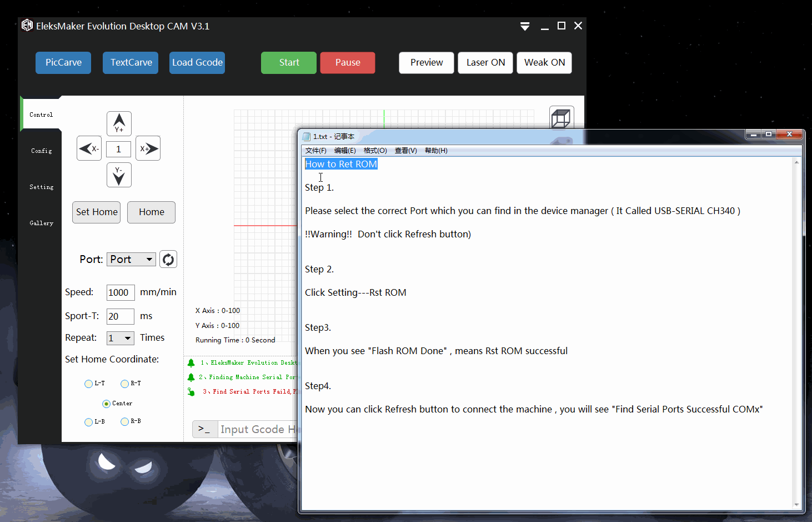Switch to the Control tab
812x522 pixels.
(x=41, y=115)
